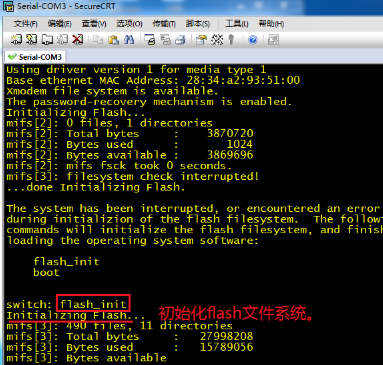Click the MAC address 28:34:a2:93:51:00
Image resolution: width=383 pixels, height=365 pixels.
243,80
